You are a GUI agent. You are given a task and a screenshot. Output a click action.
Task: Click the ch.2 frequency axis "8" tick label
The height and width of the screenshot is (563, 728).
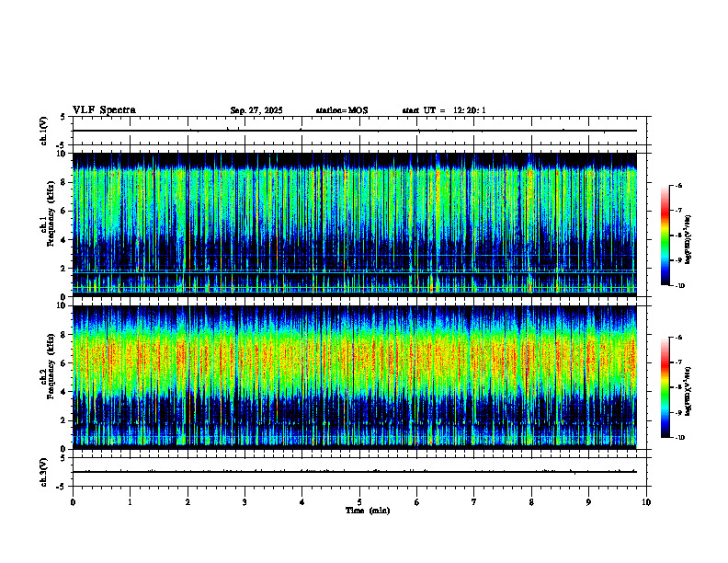coord(64,335)
